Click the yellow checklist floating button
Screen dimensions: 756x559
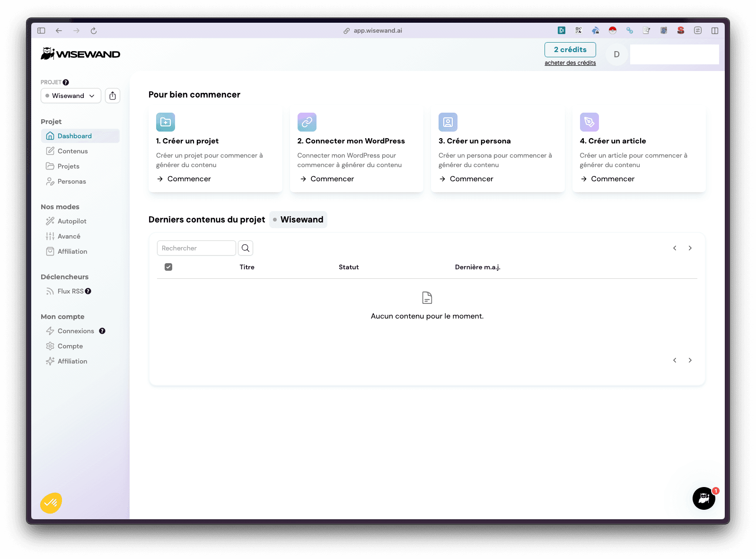pos(51,503)
